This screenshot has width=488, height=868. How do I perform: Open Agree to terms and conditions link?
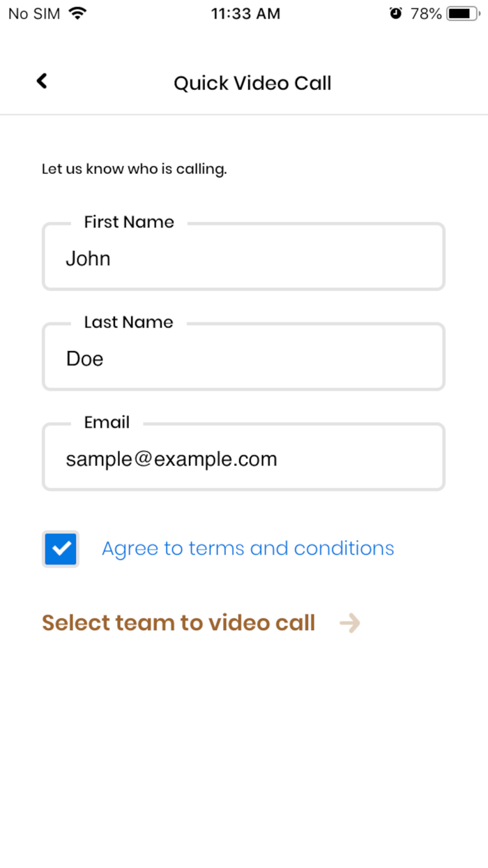[247, 548]
